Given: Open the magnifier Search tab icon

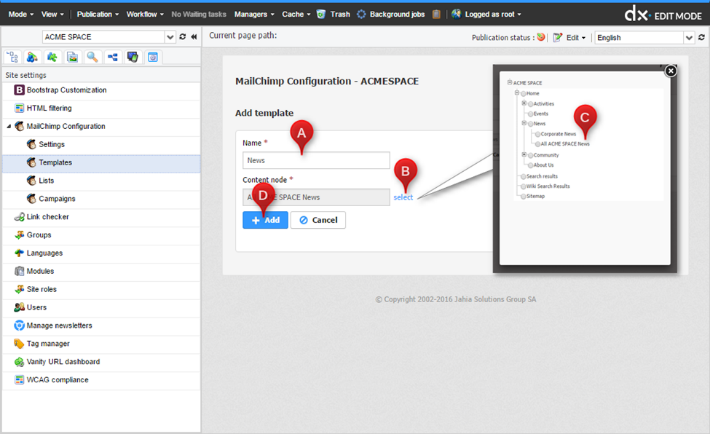Looking at the screenshot, I should 92,57.
